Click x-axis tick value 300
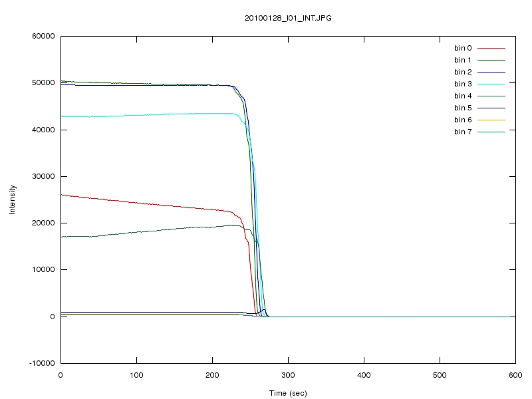 [x=288, y=375]
